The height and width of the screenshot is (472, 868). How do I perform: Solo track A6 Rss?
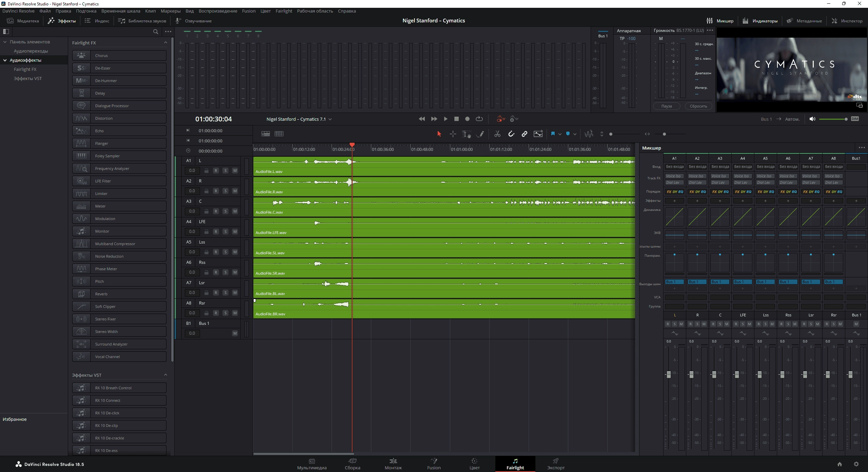click(225, 272)
